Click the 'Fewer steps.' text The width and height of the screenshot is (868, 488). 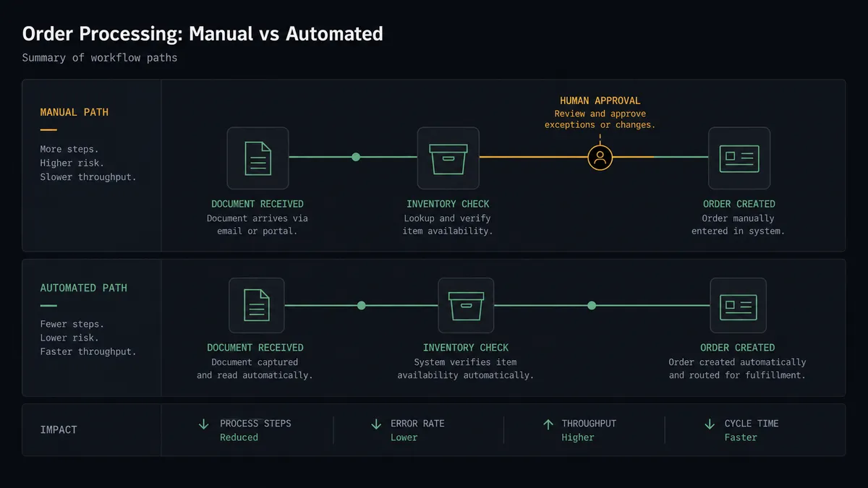click(x=72, y=324)
